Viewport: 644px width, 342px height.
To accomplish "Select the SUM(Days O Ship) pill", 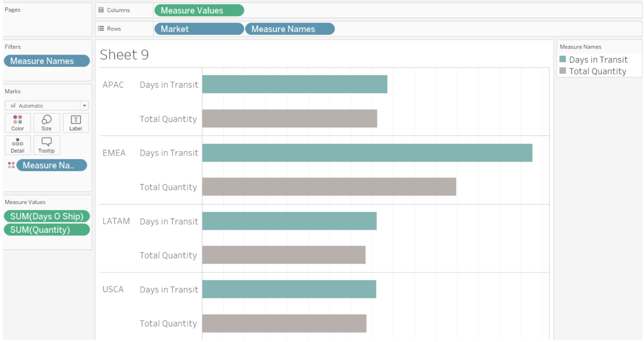I will (47, 216).
